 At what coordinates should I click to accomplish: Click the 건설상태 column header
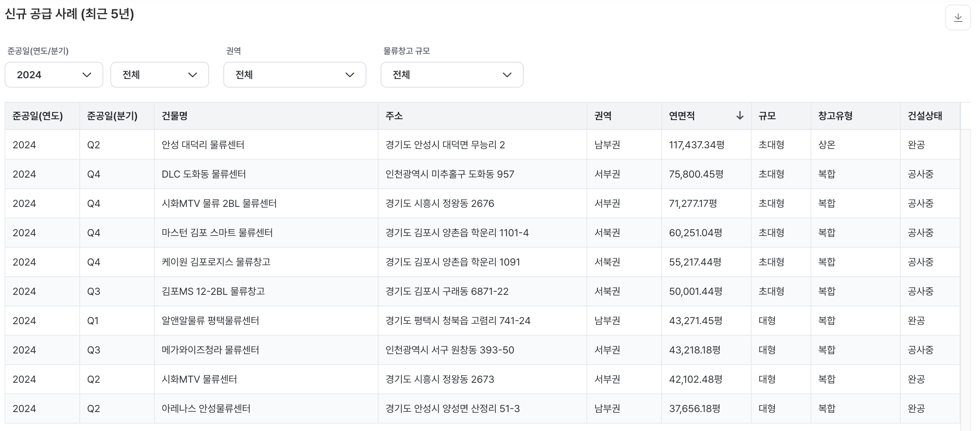click(925, 116)
